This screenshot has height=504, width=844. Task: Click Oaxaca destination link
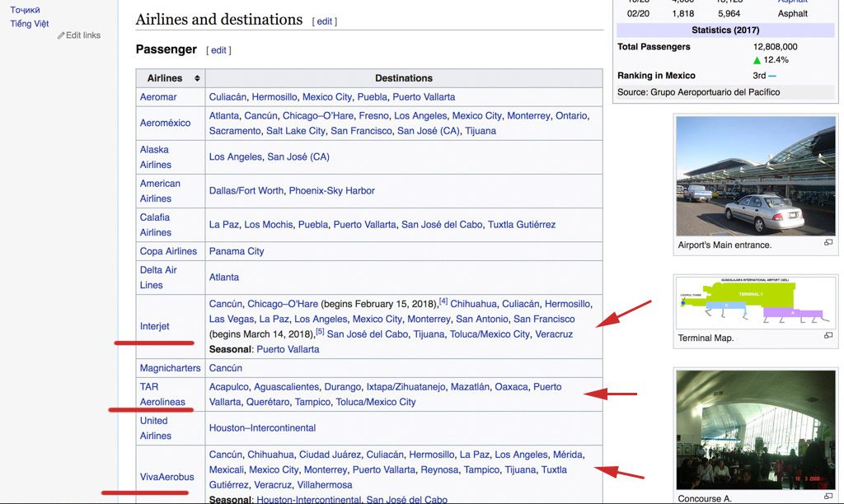(511, 387)
